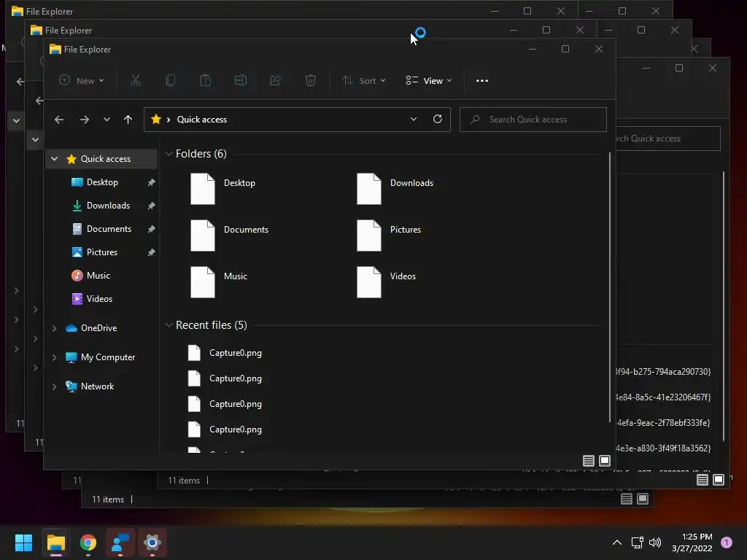
Task: Click the Paste clipboard icon
Action: click(x=205, y=80)
